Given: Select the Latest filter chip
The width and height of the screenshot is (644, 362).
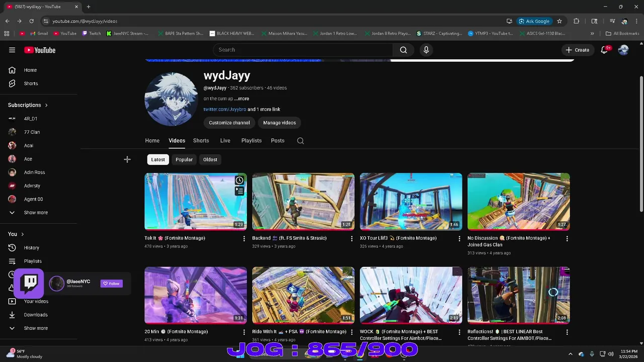Looking at the screenshot, I should pos(158,159).
